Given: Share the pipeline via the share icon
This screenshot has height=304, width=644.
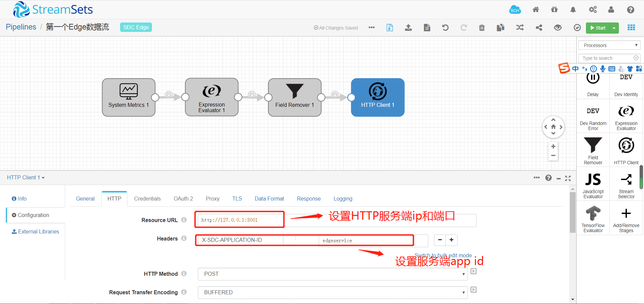Looking at the screenshot, I should tap(539, 28).
